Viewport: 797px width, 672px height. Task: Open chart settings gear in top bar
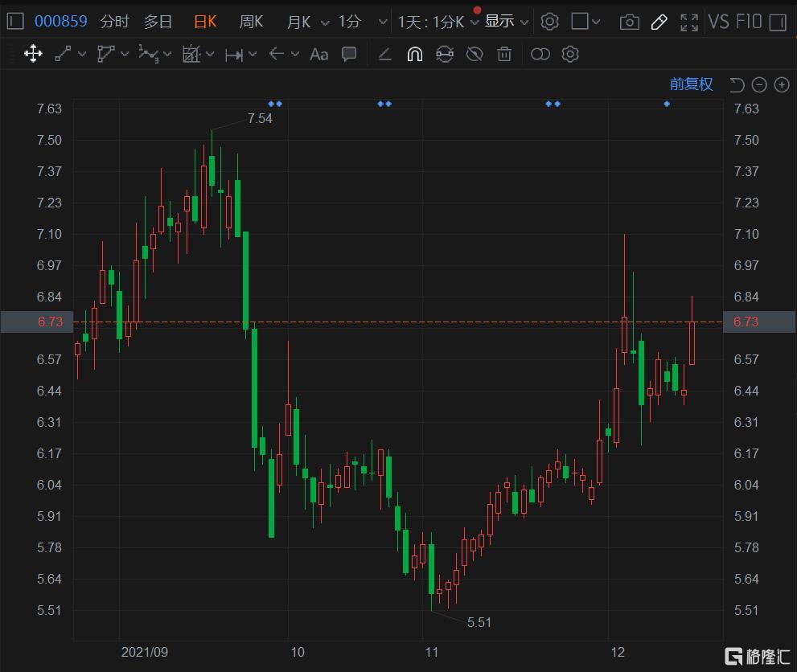pyautogui.click(x=549, y=22)
